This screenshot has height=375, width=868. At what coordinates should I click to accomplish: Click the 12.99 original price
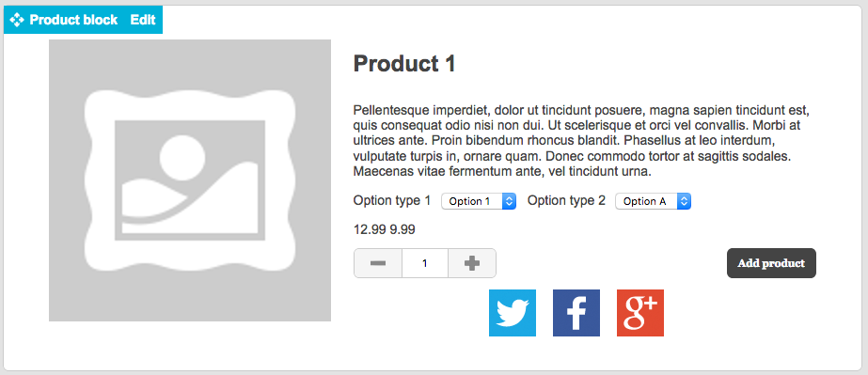(x=370, y=229)
